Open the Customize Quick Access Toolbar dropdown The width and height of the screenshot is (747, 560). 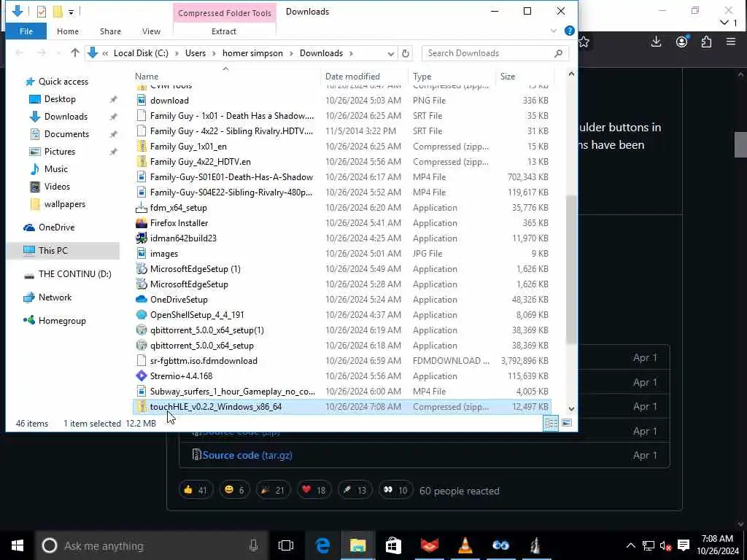click(x=71, y=12)
